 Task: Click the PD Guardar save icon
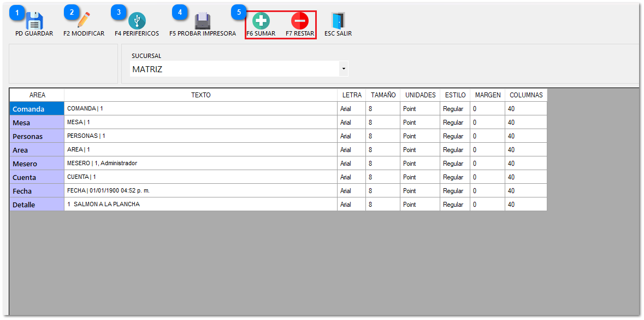34,21
